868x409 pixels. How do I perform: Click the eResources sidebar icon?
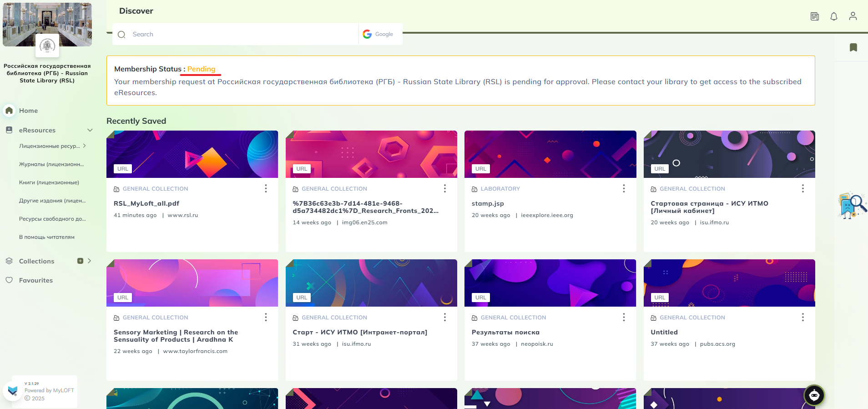click(9, 130)
